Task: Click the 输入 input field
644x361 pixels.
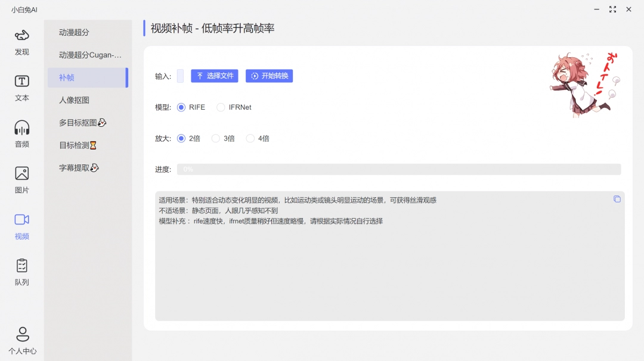Action: coord(180,76)
